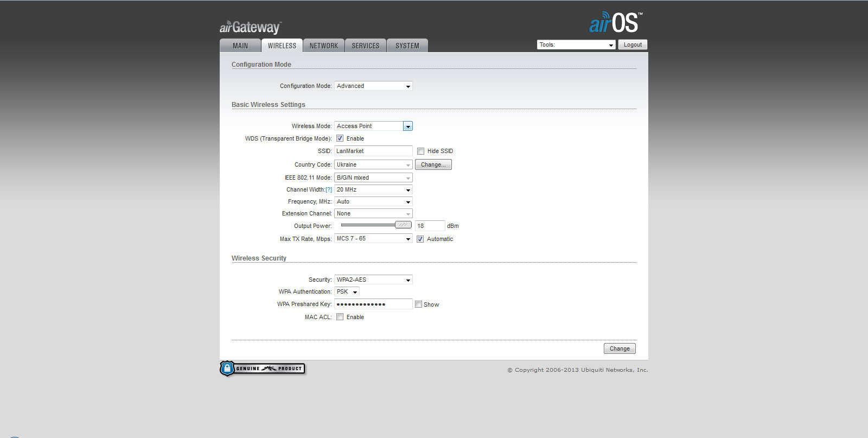The height and width of the screenshot is (438, 868).
Task: Open the IEEE 802.11 Mode dropdown
Action: (x=373, y=177)
